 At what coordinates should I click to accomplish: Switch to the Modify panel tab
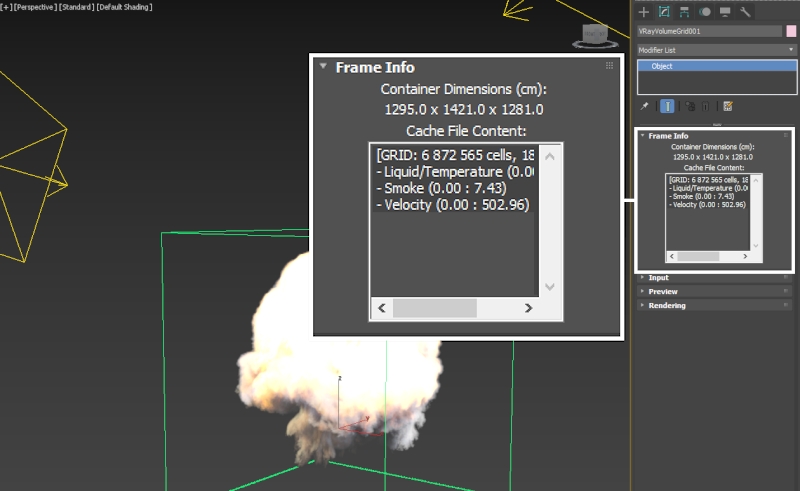[663, 12]
